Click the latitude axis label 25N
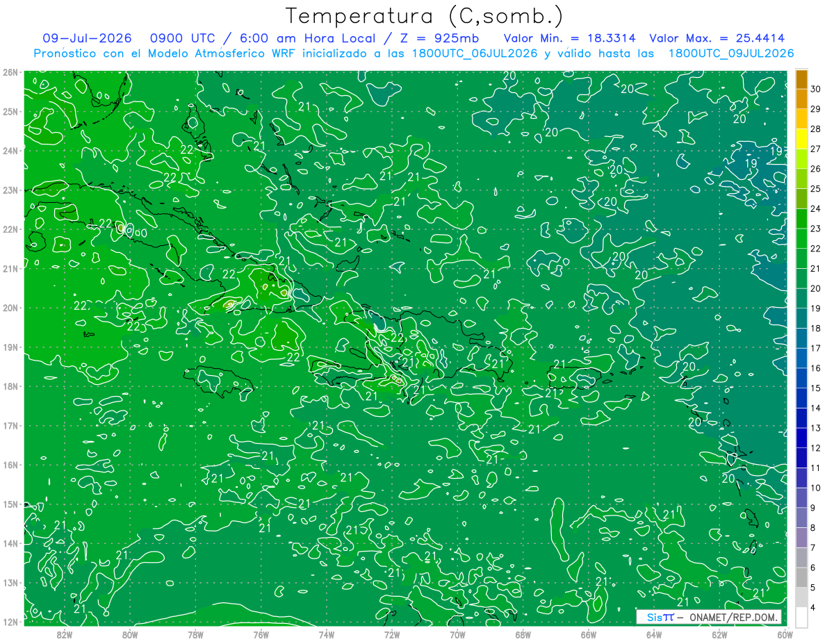834x644 pixels. click(x=10, y=111)
